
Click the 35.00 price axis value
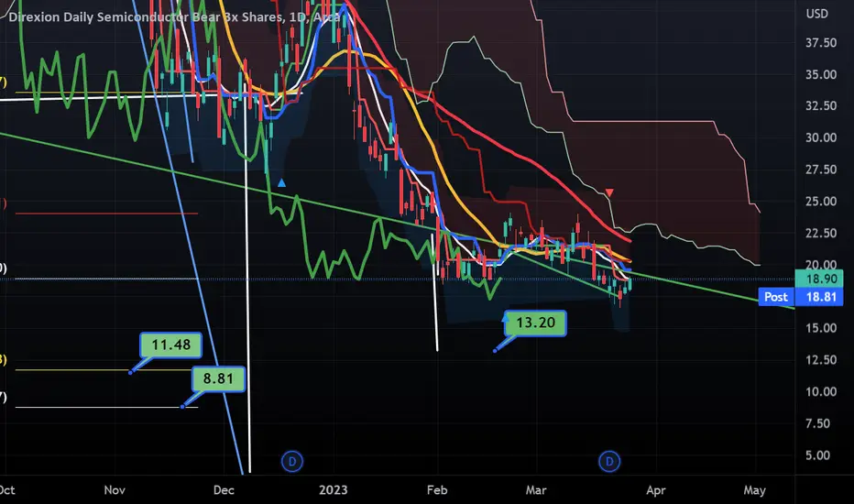[821, 74]
